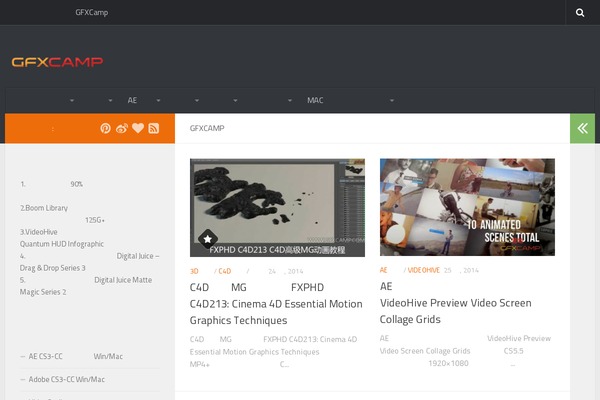Select the AE category tag above VideoHive post
The image size is (600, 400).
tap(383, 270)
